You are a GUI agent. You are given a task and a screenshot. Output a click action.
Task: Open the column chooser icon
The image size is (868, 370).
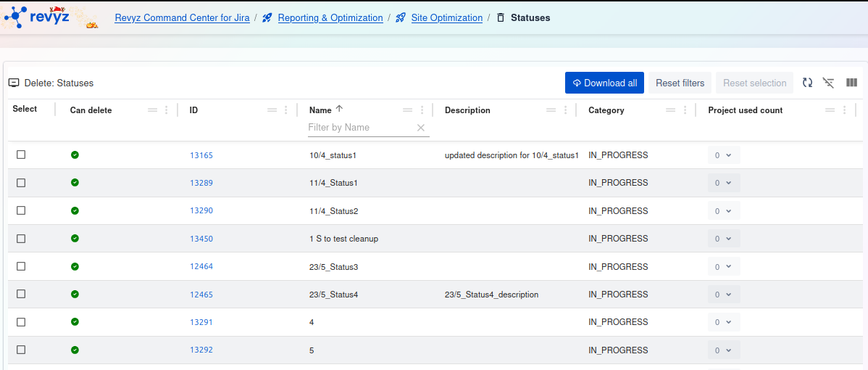pos(851,83)
